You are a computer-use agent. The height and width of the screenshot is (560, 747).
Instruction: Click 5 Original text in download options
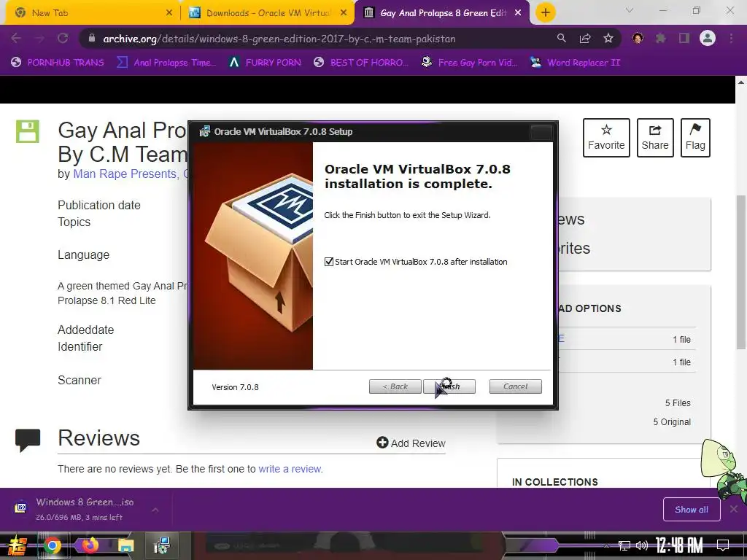pyautogui.click(x=672, y=422)
